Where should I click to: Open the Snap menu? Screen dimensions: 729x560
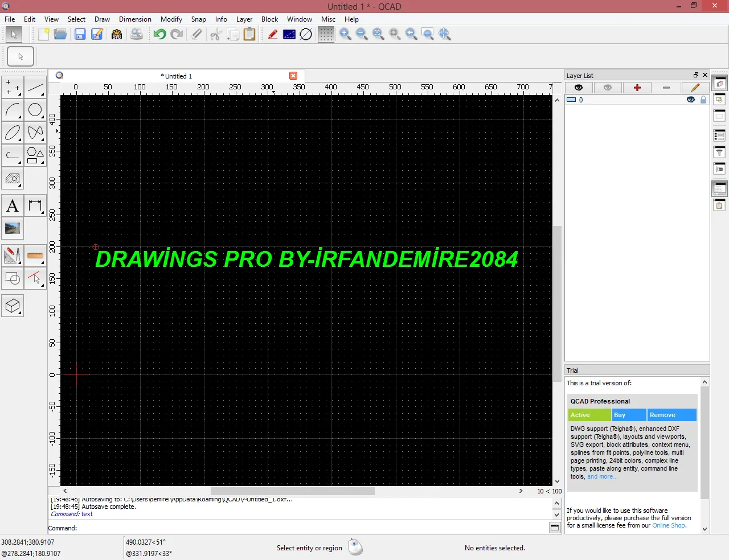tap(199, 19)
